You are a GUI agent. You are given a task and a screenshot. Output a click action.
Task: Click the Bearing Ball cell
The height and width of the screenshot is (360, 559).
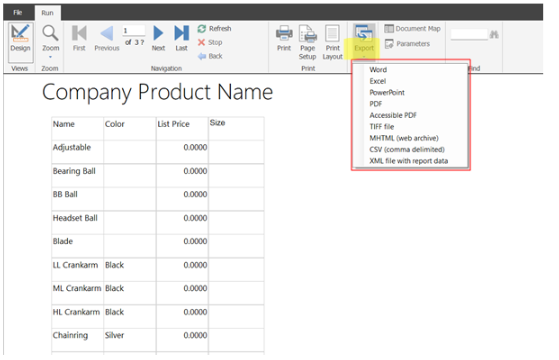coord(77,176)
